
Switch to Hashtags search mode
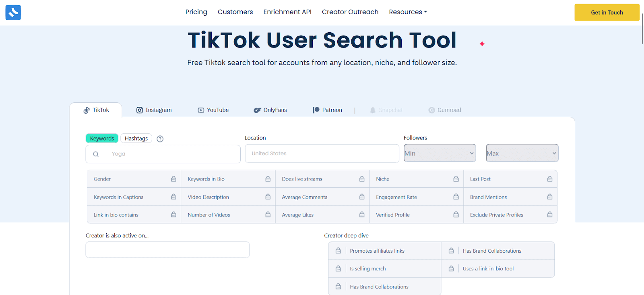tap(136, 138)
